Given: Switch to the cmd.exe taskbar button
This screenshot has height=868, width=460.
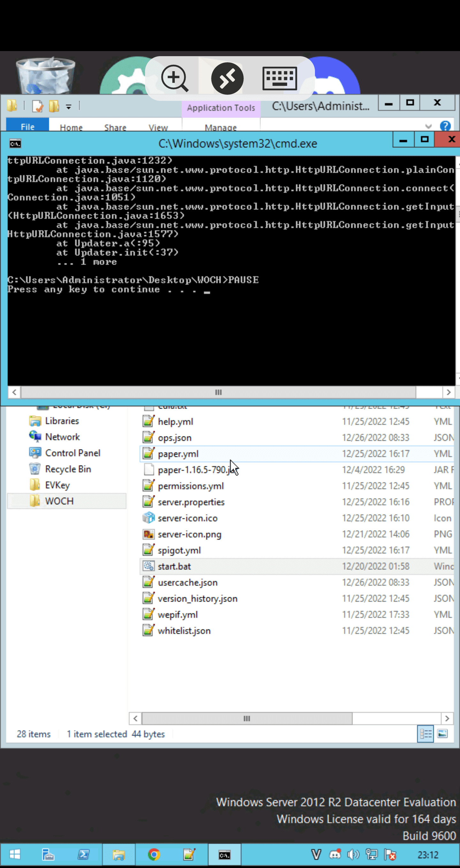Looking at the screenshot, I should [225, 854].
